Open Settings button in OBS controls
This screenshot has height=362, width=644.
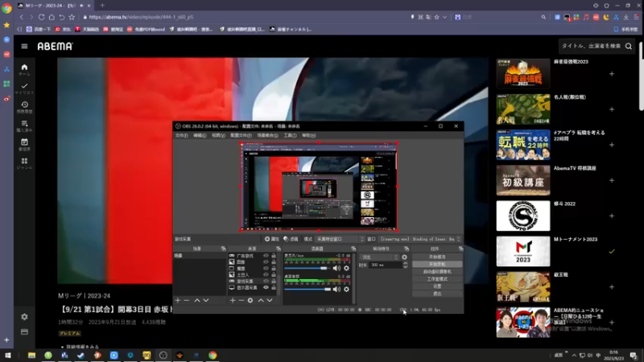coord(437,286)
